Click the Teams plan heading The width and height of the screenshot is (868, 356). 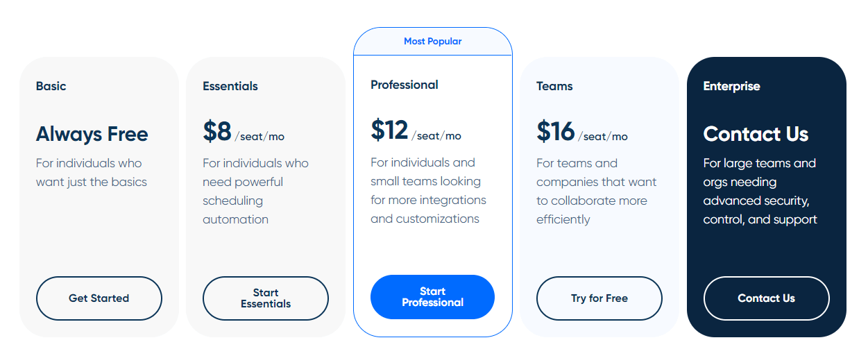554,86
